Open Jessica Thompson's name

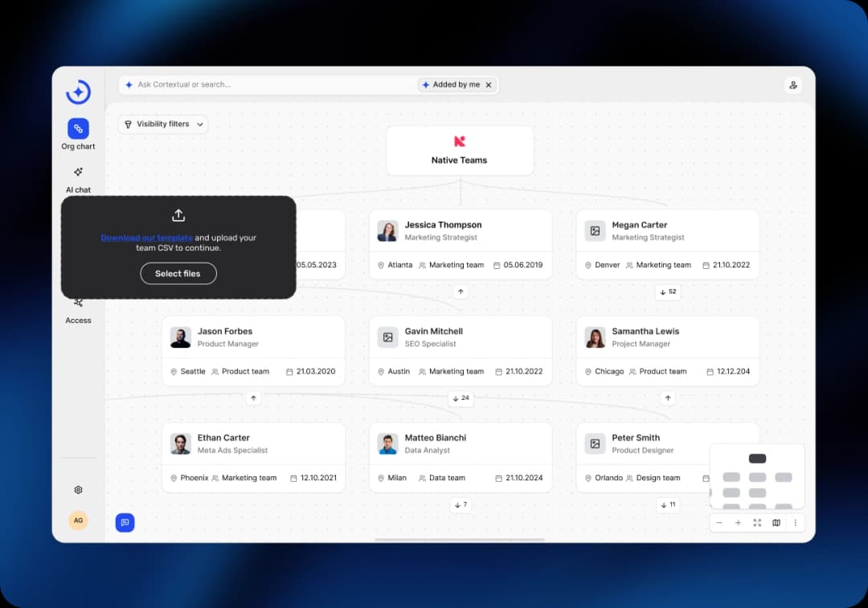[x=443, y=225]
